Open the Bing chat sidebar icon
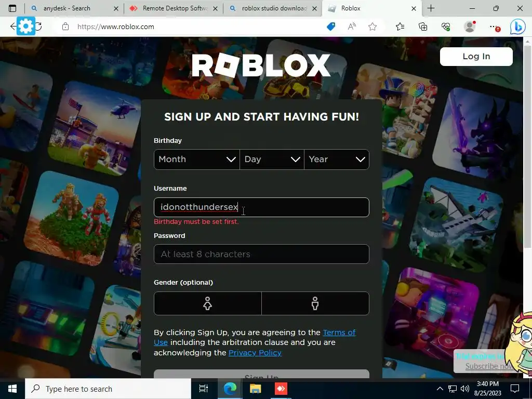The height and width of the screenshot is (399, 532). (518, 27)
